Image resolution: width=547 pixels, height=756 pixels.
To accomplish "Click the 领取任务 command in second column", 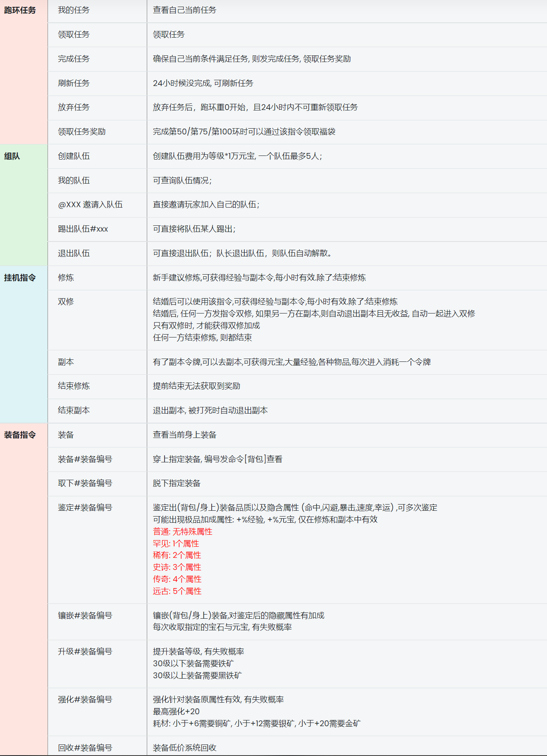I will [x=97, y=35].
